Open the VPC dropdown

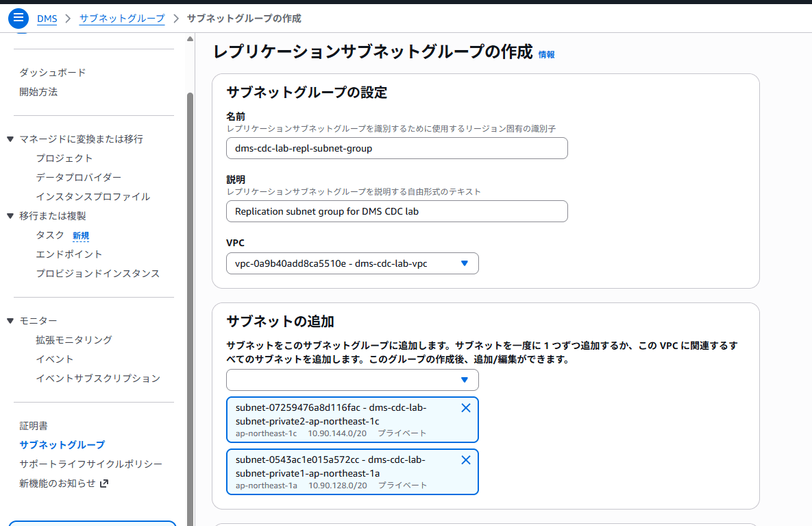pyautogui.click(x=352, y=263)
